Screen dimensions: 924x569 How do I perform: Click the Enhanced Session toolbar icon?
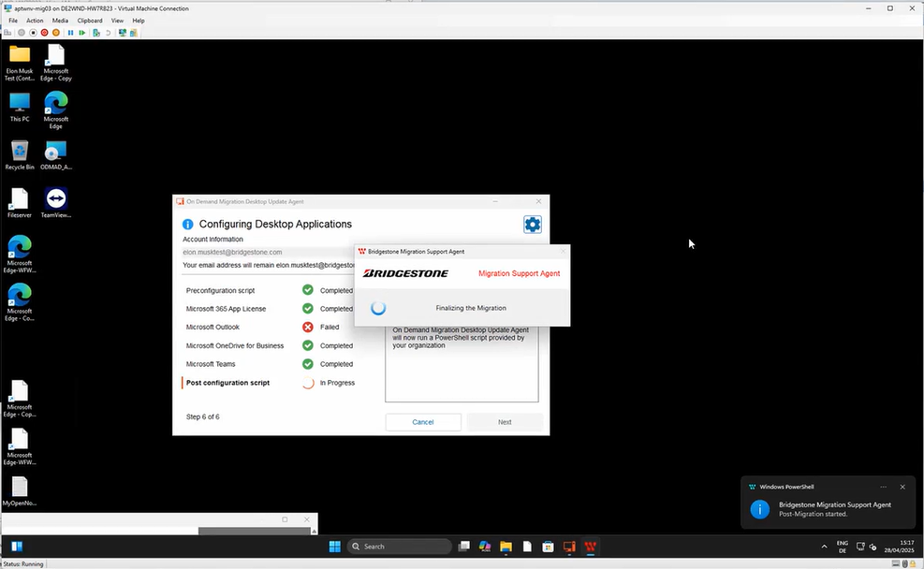(123, 33)
